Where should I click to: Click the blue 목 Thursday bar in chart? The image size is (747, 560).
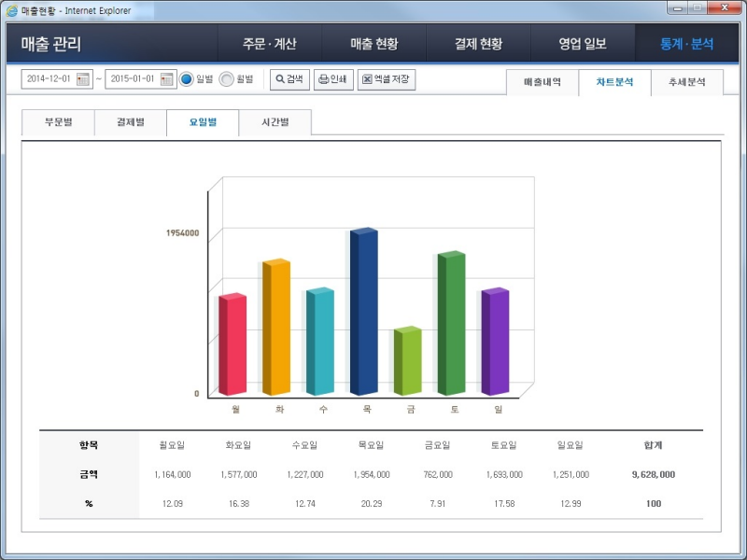(x=363, y=313)
